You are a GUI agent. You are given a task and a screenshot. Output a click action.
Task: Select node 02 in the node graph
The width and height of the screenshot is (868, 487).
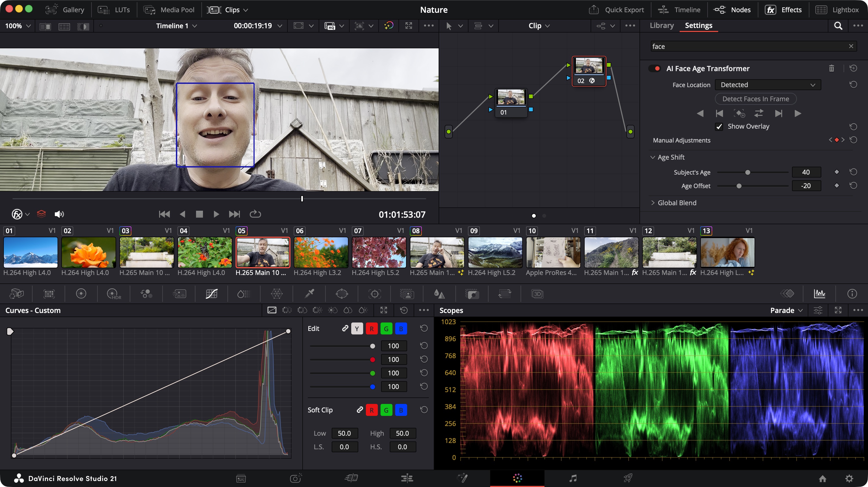coord(588,71)
